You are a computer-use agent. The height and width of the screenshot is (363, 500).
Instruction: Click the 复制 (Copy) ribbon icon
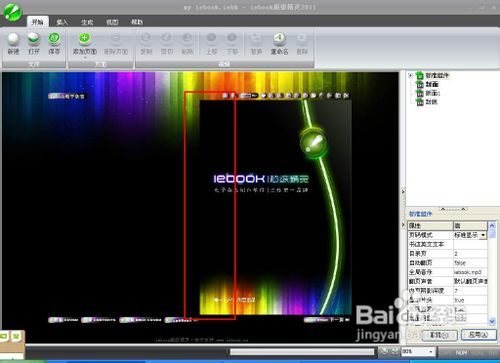point(146,44)
